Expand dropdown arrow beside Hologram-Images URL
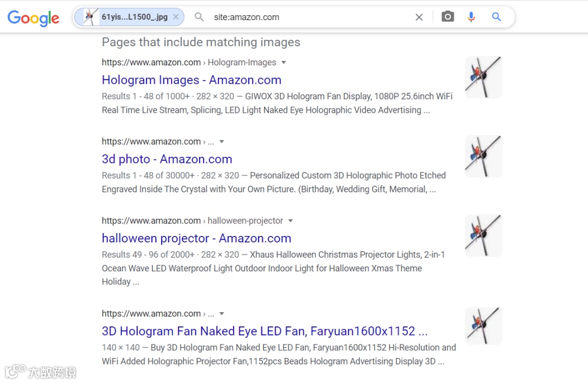Screen dimensions: 588x383 pyautogui.click(x=284, y=62)
